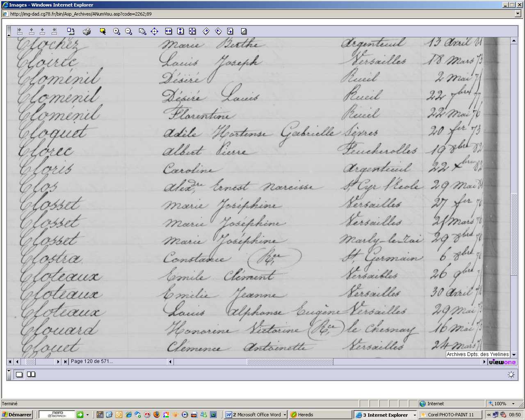Click the invert image icon
Screen dimensions: 525x420
point(244,32)
